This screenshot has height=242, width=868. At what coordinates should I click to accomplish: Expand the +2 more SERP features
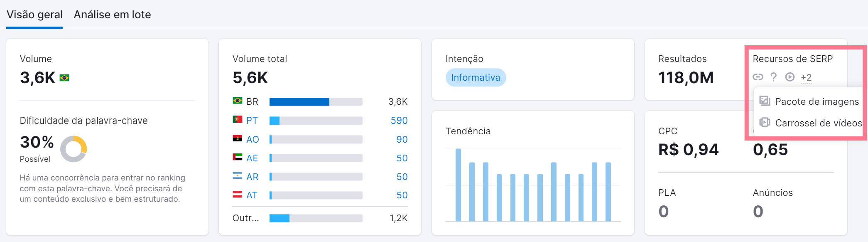pos(806,77)
